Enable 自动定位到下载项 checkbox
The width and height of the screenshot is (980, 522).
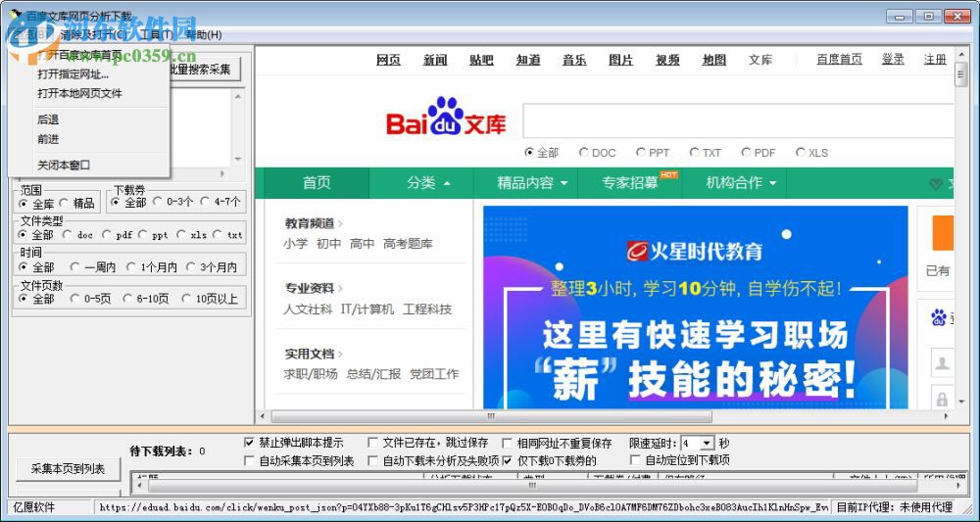(635, 461)
